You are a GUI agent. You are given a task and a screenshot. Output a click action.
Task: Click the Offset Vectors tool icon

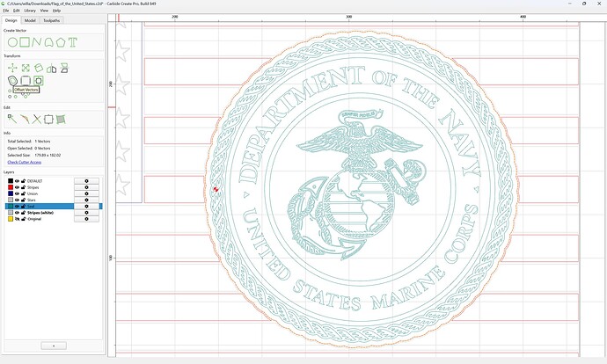[x=12, y=81]
